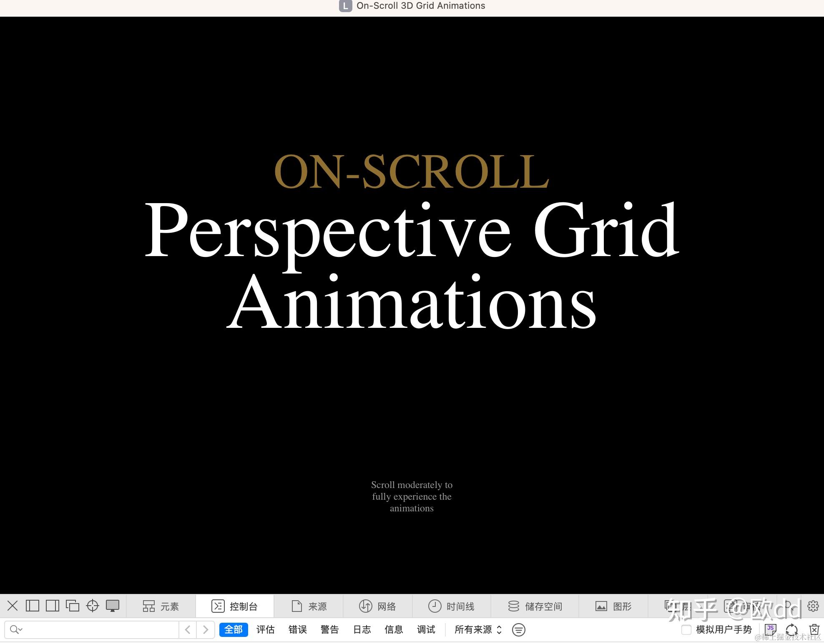Screen dimensions: 824x644
Task: Open the console filter list menu
Action: [x=518, y=630]
